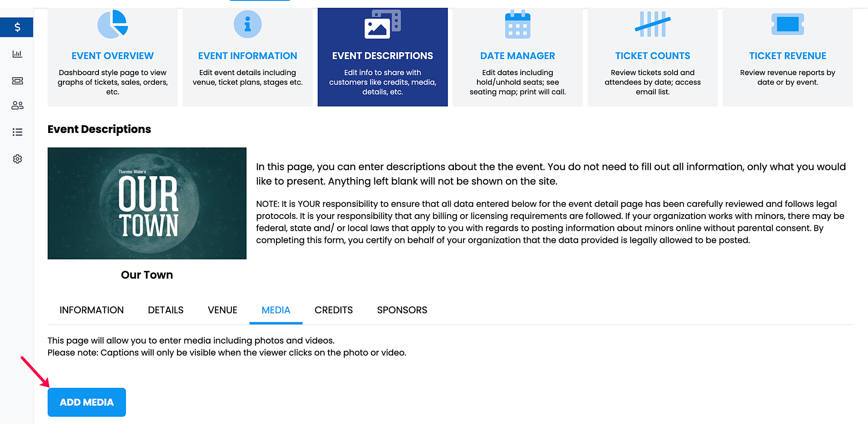Click the 'In this page, you can enter' paragraph
This screenshot has height=424, width=868.
(x=551, y=174)
